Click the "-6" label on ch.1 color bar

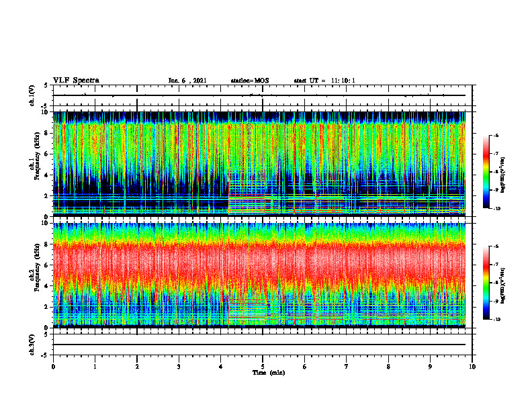(x=496, y=135)
